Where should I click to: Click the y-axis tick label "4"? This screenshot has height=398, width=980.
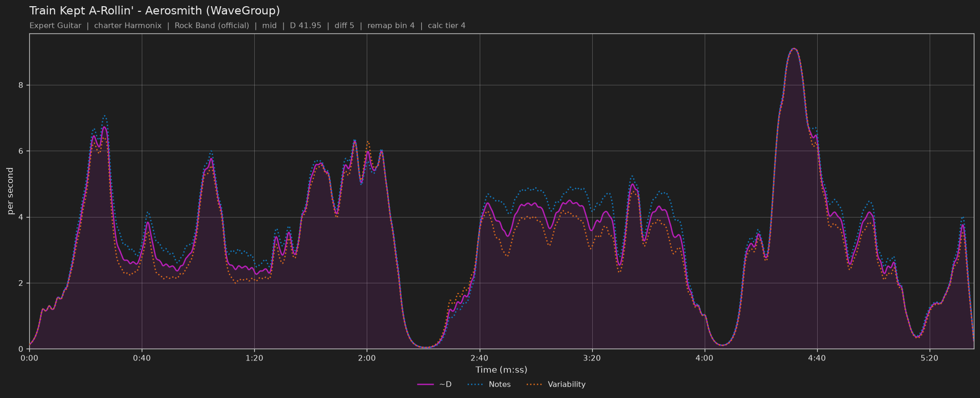point(21,218)
